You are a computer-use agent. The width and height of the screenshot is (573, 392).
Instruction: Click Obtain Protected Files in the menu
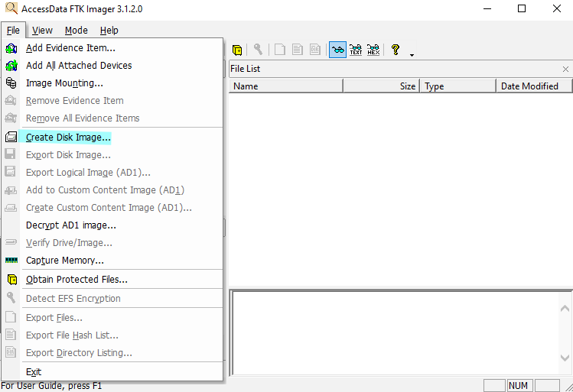pos(77,280)
